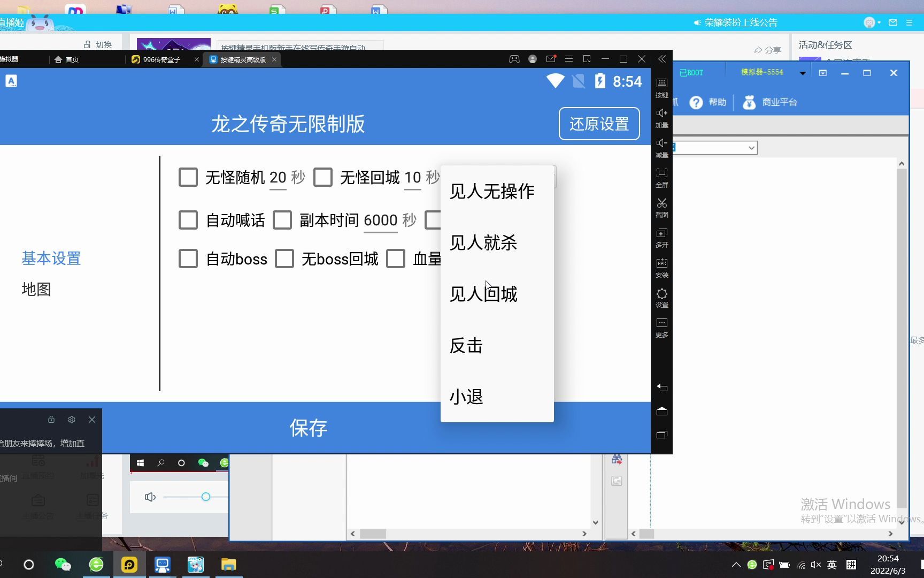
Task: Open the mail icon in emulator title bar
Action: [551, 59]
